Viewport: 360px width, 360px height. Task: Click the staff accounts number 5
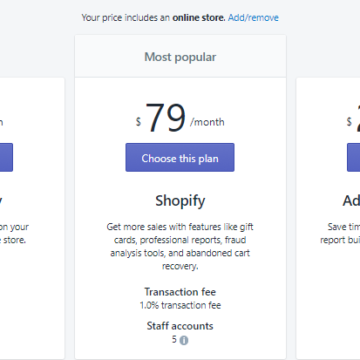[x=174, y=339]
